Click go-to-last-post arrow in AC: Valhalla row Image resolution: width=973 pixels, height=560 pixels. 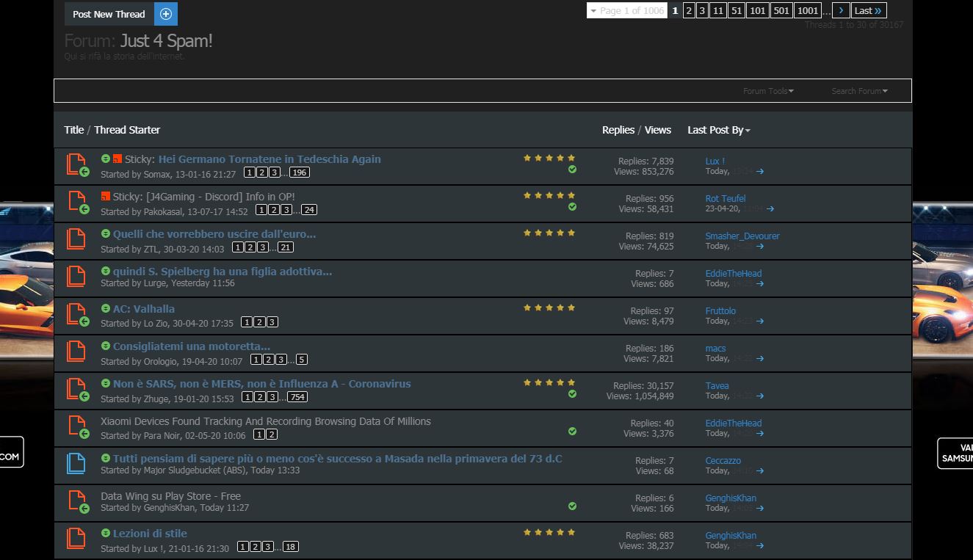[760, 321]
